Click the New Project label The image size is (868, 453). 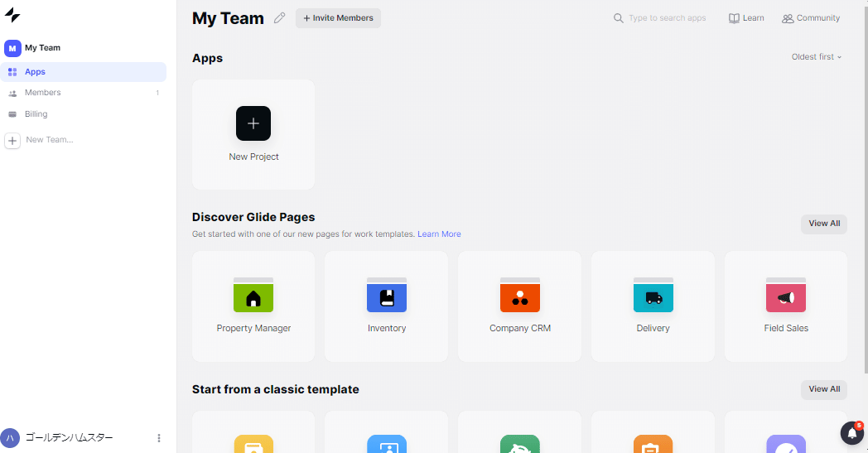(x=253, y=157)
